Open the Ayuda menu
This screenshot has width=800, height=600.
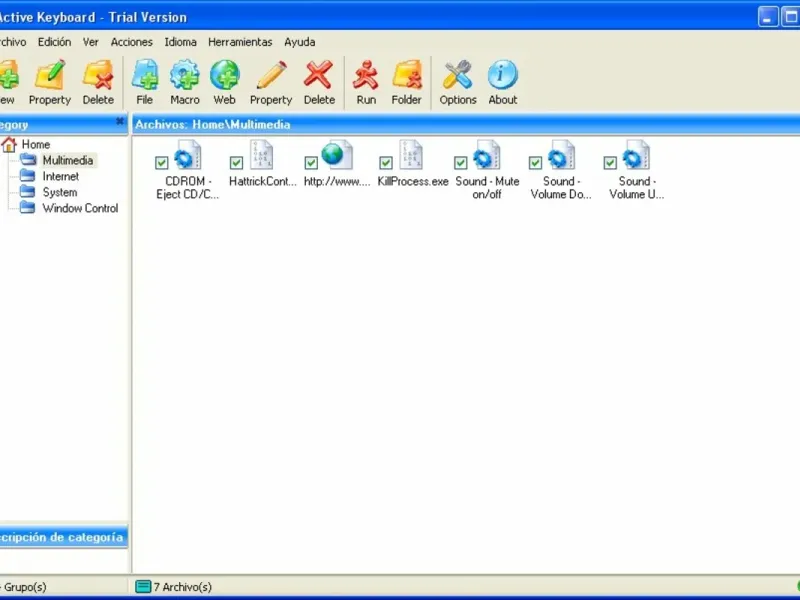pos(299,42)
